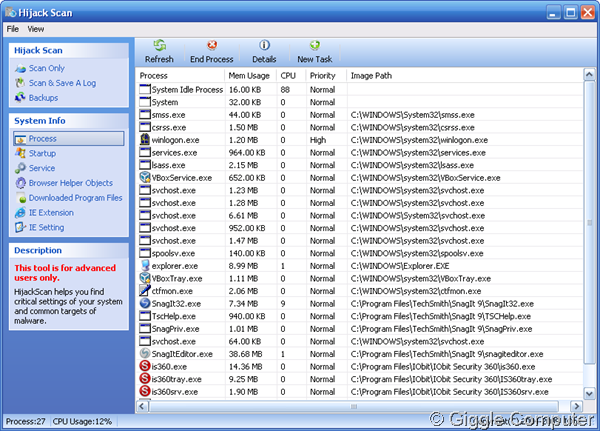
Task: Select the System Idle Process row
Action: [x=360, y=90]
